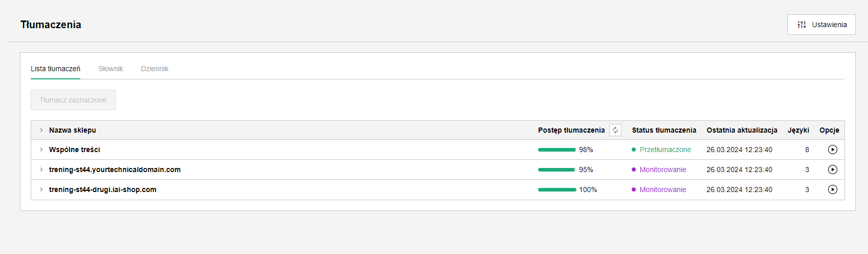Image resolution: width=868 pixels, height=254 pixels.
Task: Click the 98% progress bar
Action: pos(557,150)
